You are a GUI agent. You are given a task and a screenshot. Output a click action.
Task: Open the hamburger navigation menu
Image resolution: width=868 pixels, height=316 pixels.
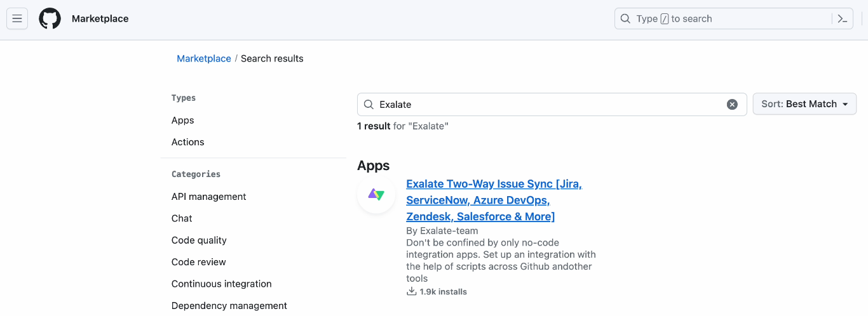tap(17, 19)
